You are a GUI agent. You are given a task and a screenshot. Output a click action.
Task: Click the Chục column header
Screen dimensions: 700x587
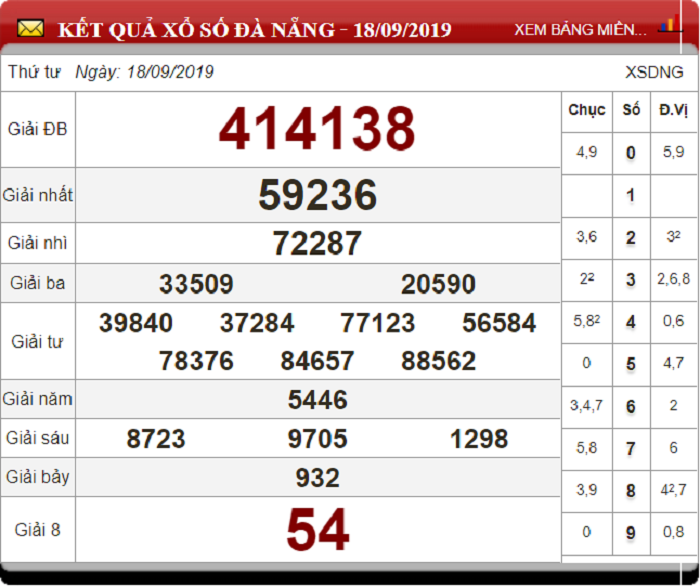click(x=587, y=110)
